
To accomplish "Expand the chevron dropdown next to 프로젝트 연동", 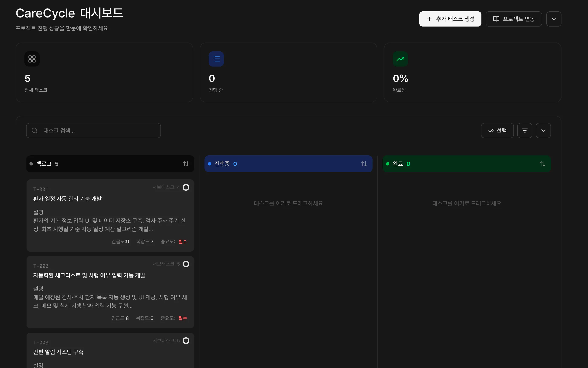I will click(553, 19).
